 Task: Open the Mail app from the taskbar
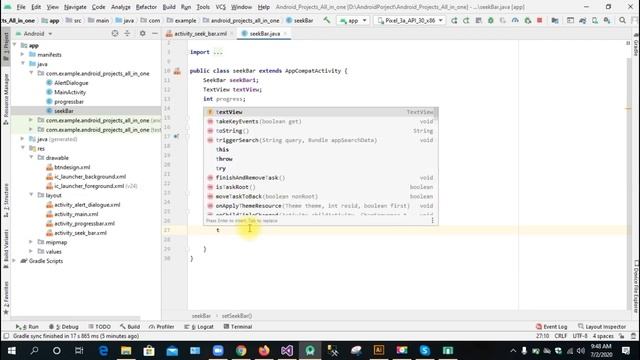pyautogui.click(x=172, y=351)
